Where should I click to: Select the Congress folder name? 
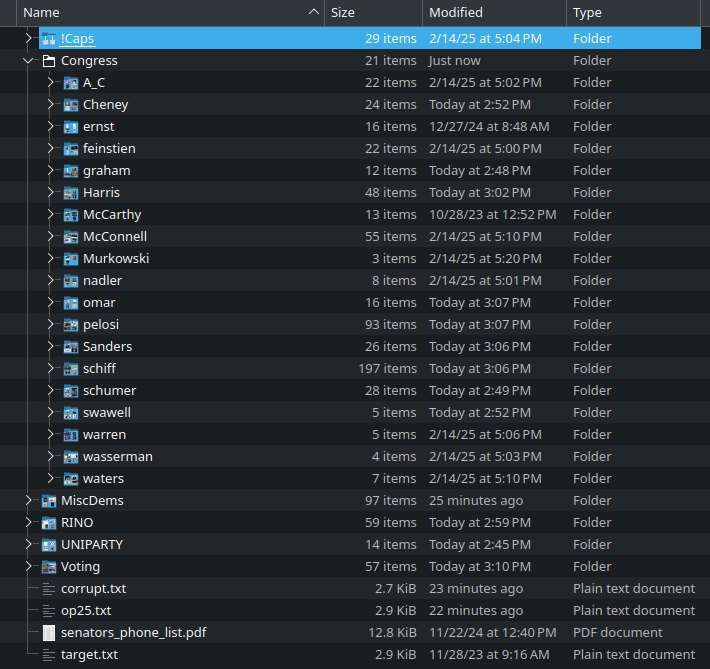89,61
